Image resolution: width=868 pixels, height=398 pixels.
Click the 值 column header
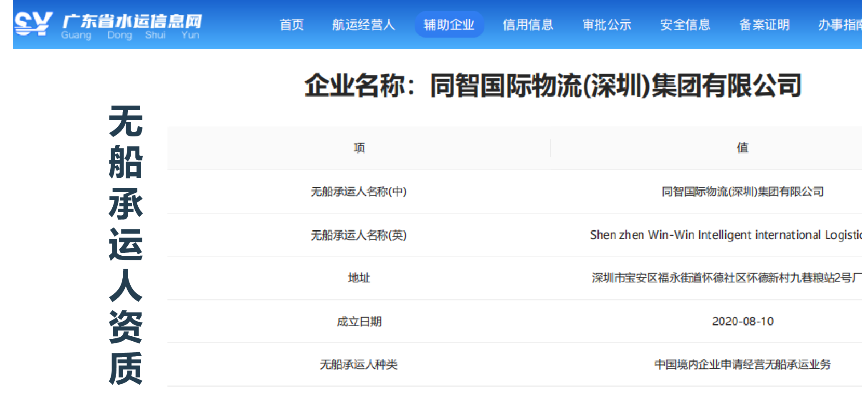743,148
